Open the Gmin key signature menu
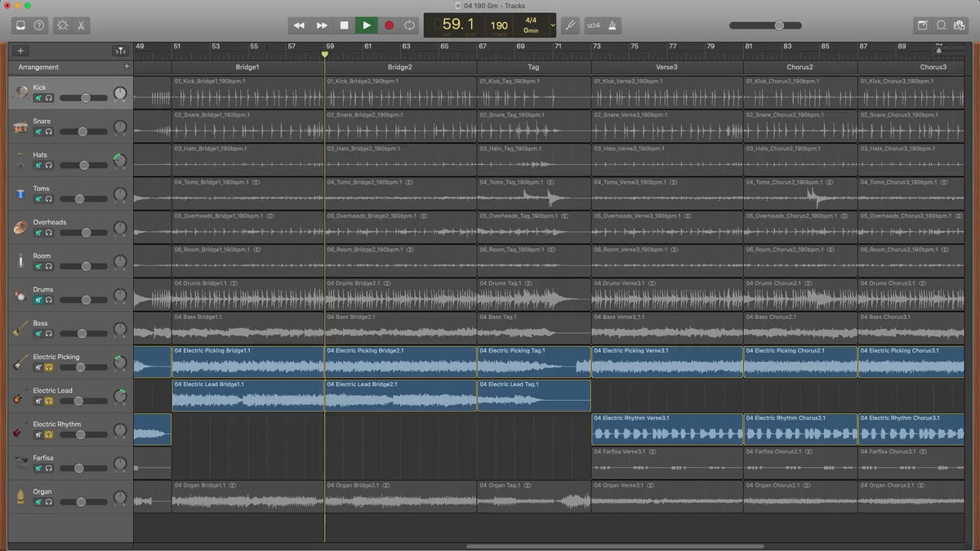Viewport: 980px width, 551px height. [x=531, y=30]
